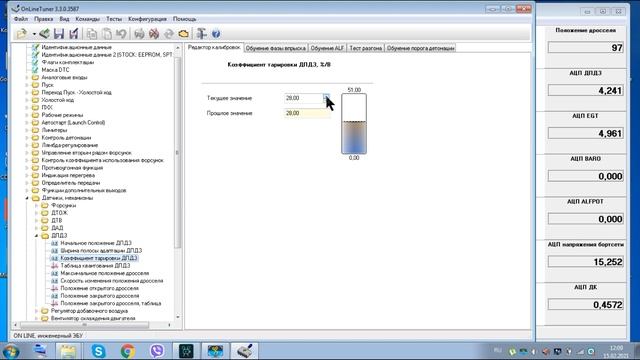Select Флаги комплектации tree item
This screenshot has height=360, width=640.
pos(68,62)
